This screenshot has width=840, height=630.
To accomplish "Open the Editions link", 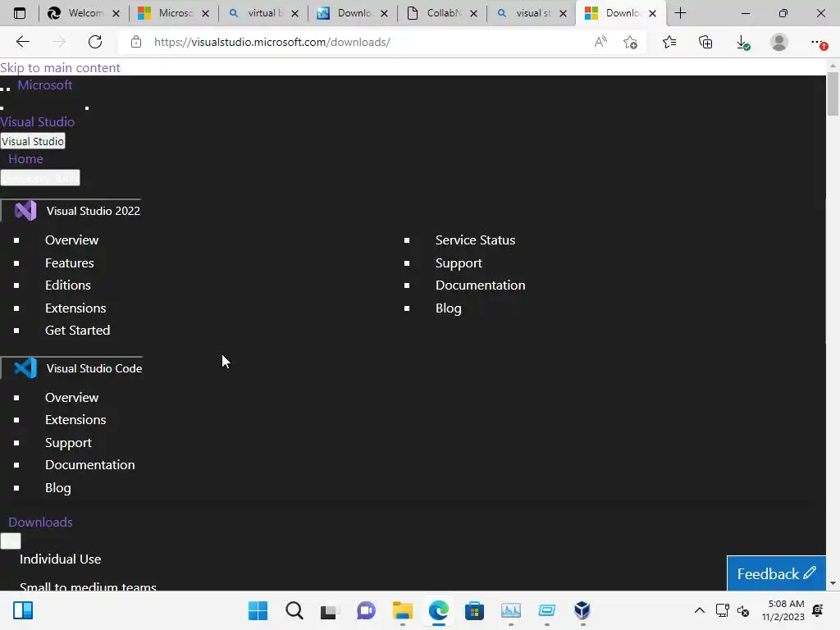I will tap(68, 285).
